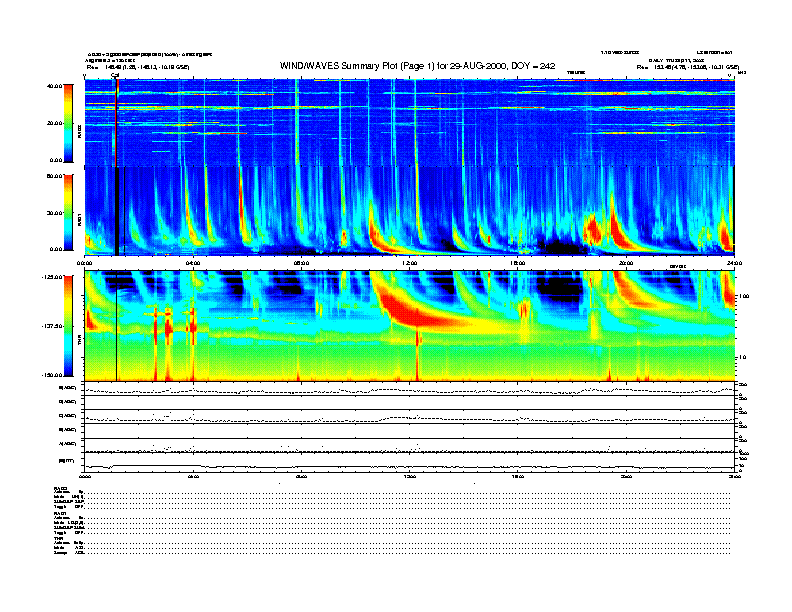The image size is (792, 612).
Task: Click the RAD1 axis label beside the second spectrogram
Action: [79, 220]
